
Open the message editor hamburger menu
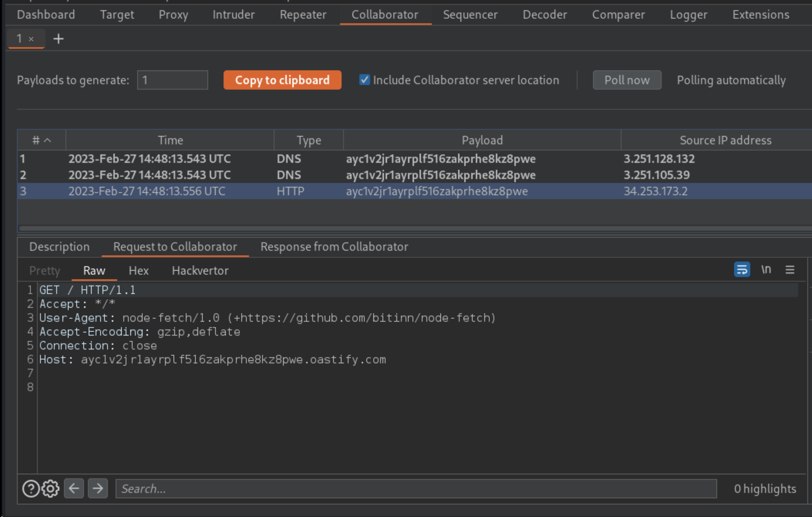click(x=790, y=270)
